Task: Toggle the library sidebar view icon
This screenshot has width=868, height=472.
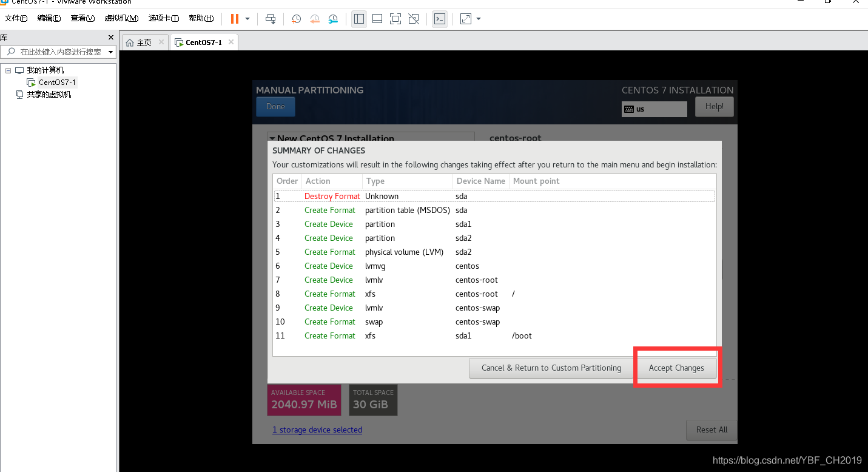Action: click(359, 19)
